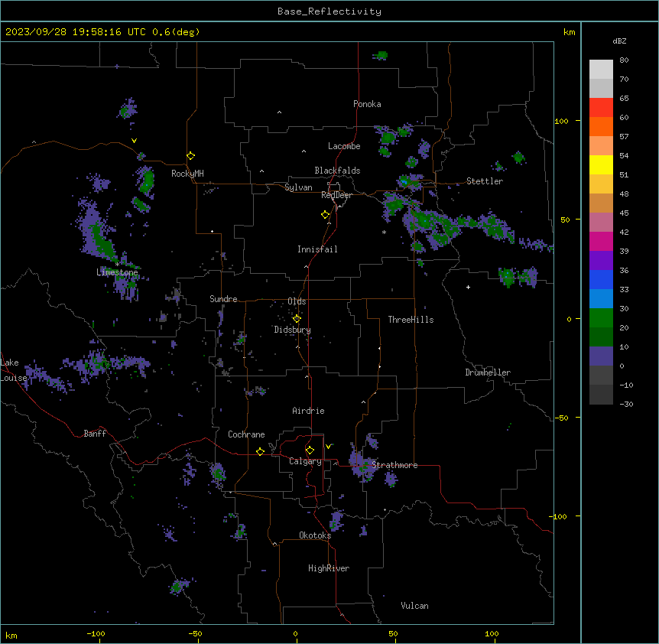
Task: Click the Vulcan label
Action: point(414,606)
